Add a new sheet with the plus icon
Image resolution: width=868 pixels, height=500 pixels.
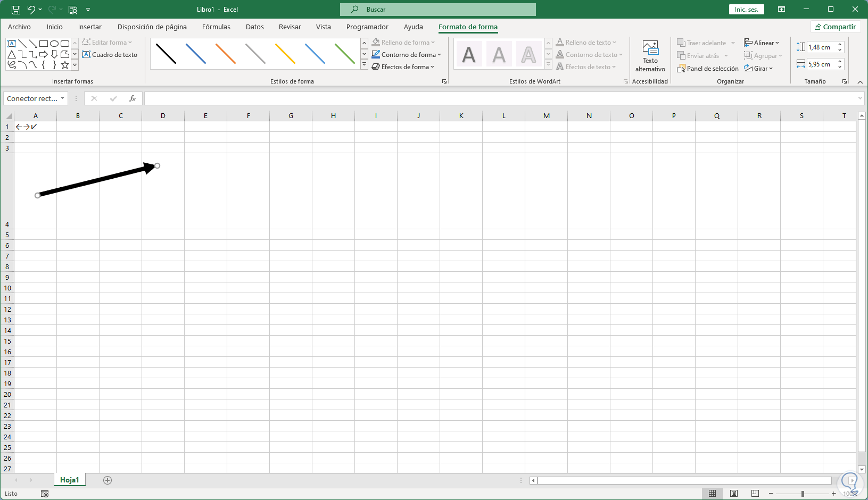tap(108, 480)
